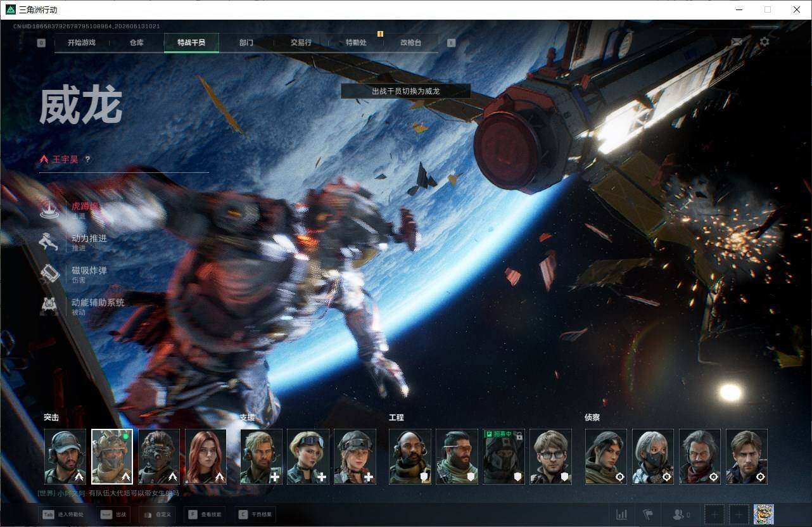Open the settings gear icon
The width and height of the screenshot is (812, 527).
pyautogui.click(x=764, y=42)
